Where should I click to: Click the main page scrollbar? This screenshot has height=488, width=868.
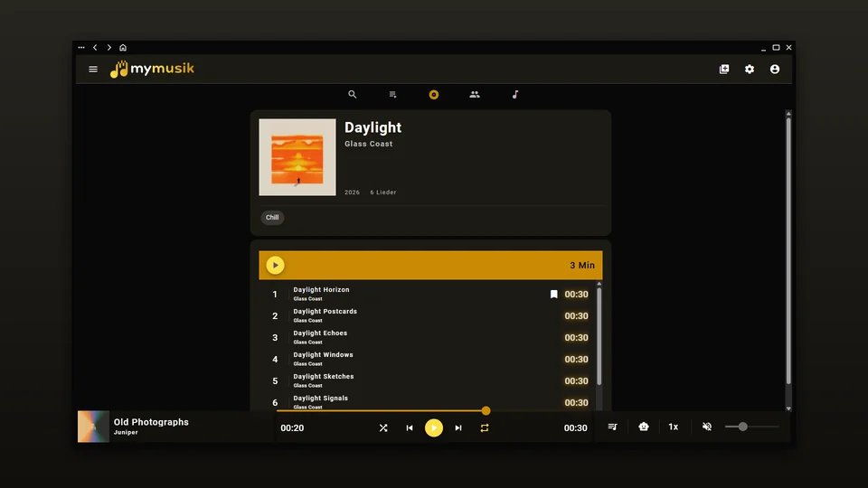pos(788,250)
